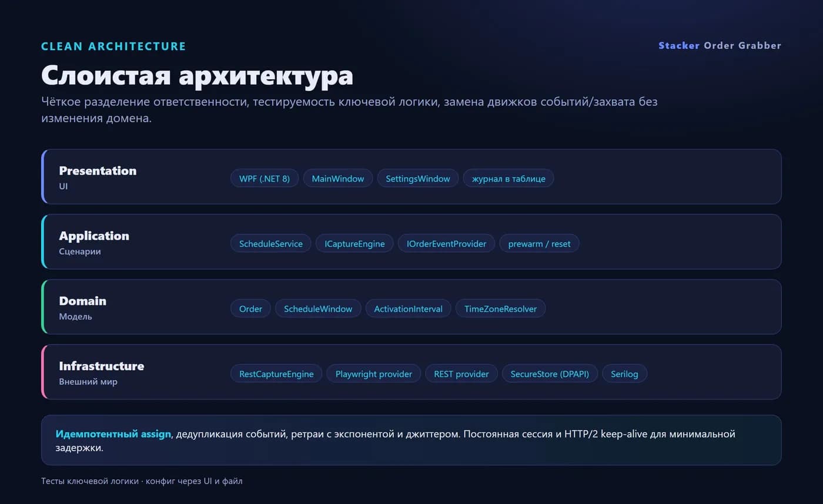Viewport: 823px width, 504px height.
Task: Select the ICaptureEngine tag
Action: click(x=354, y=244)
